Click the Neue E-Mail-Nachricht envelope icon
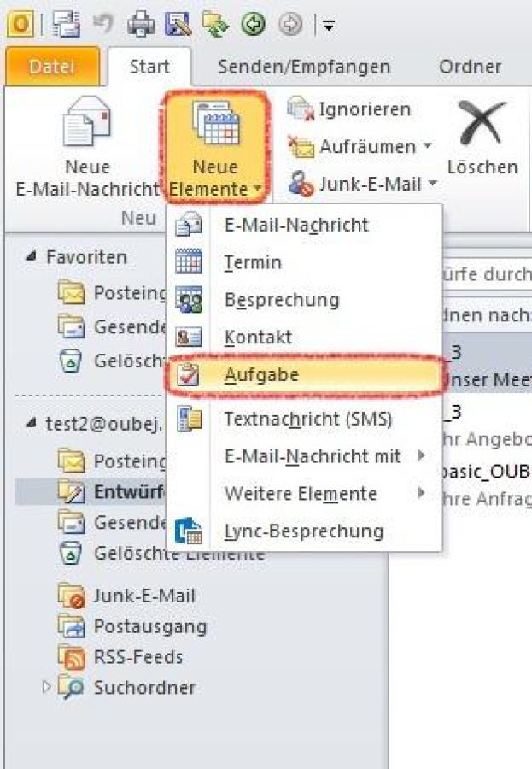Screen dimensions: 532x769 (87, 121)
